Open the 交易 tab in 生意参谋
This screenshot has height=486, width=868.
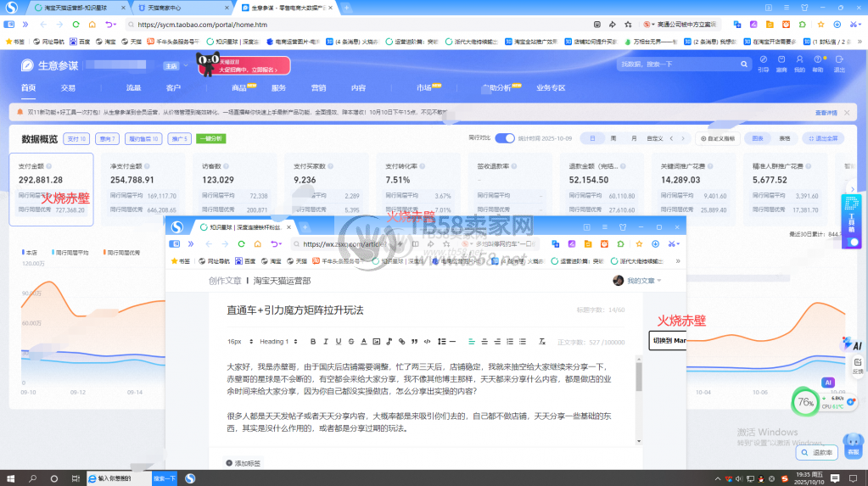tap(68, 87)
